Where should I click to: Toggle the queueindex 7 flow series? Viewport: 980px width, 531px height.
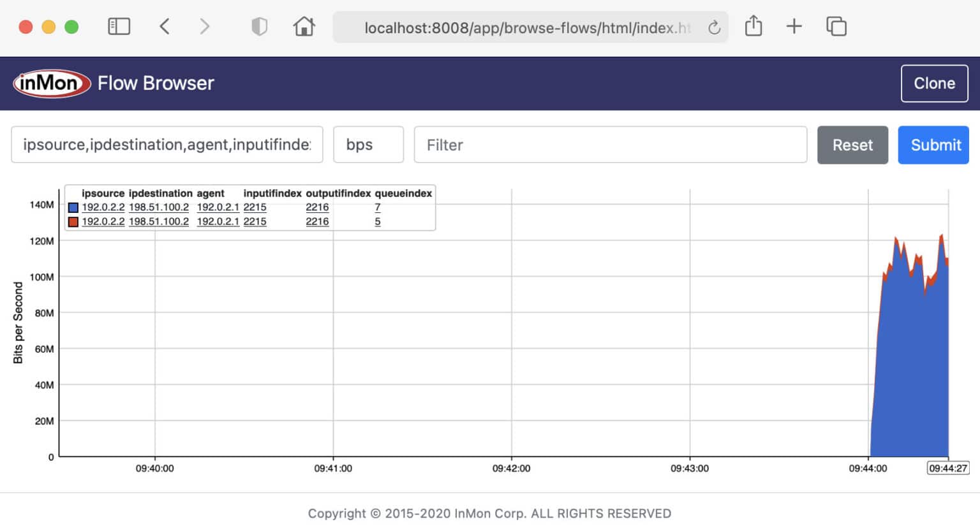[377, 207]
